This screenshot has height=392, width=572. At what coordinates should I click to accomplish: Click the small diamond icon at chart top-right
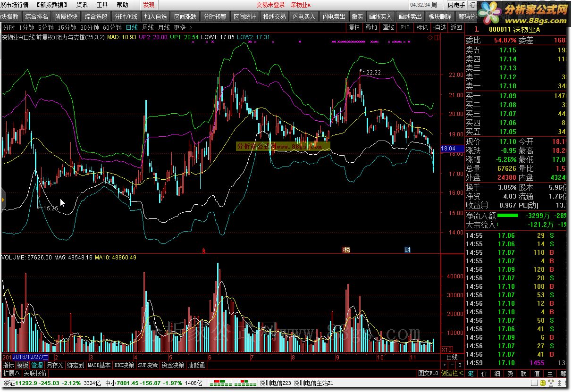[x=430, y=37]
